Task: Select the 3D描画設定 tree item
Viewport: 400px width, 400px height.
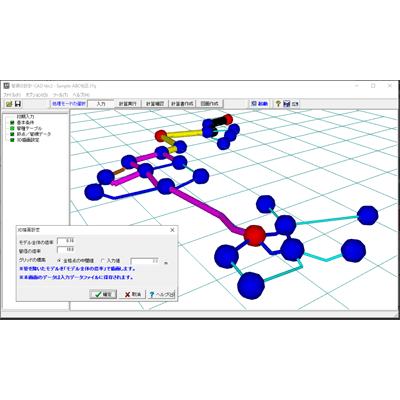Action: tap(28, 140)
